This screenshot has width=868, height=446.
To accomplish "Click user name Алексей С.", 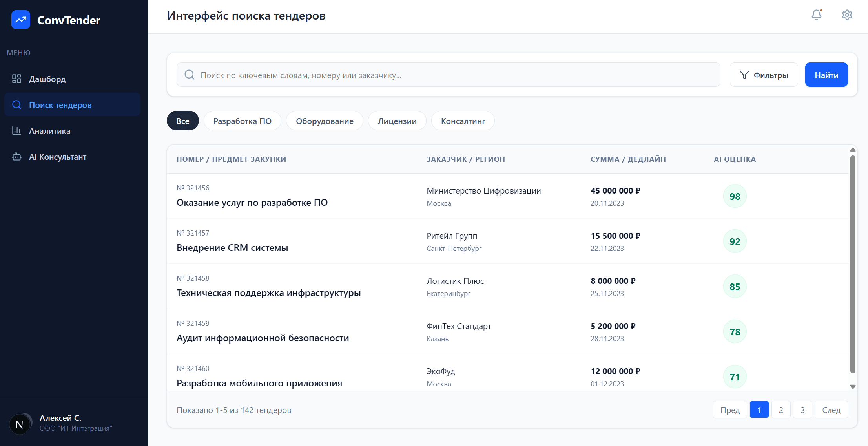I will [x=60, y=418].
